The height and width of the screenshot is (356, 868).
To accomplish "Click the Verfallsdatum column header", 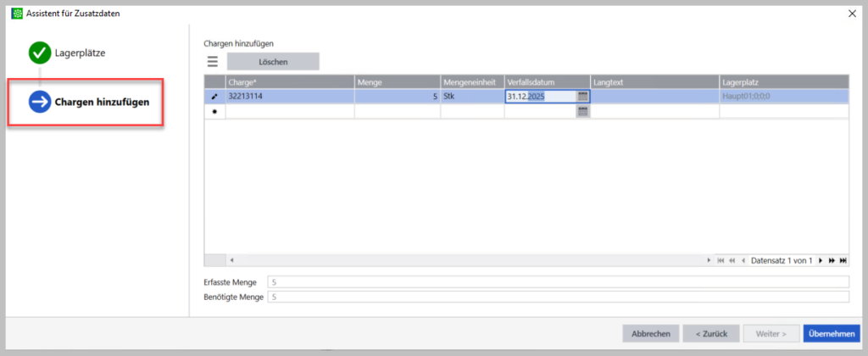I will click(547, 81).
